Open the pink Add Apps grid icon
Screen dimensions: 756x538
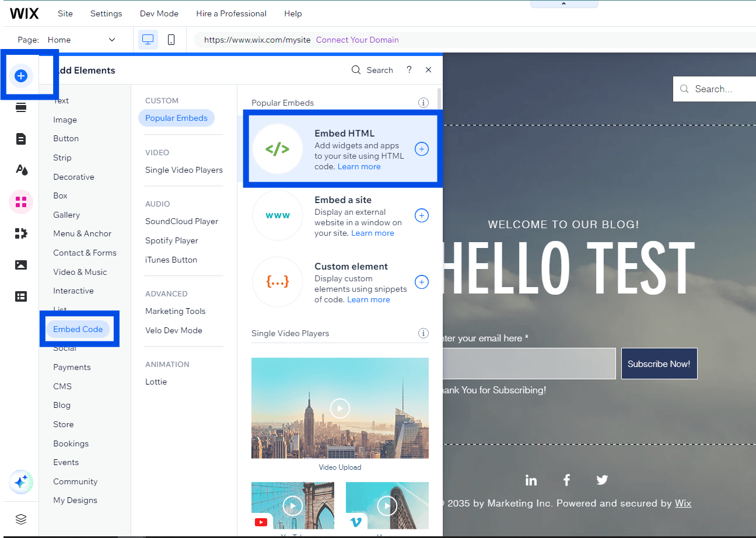click(x=21, y=202)
